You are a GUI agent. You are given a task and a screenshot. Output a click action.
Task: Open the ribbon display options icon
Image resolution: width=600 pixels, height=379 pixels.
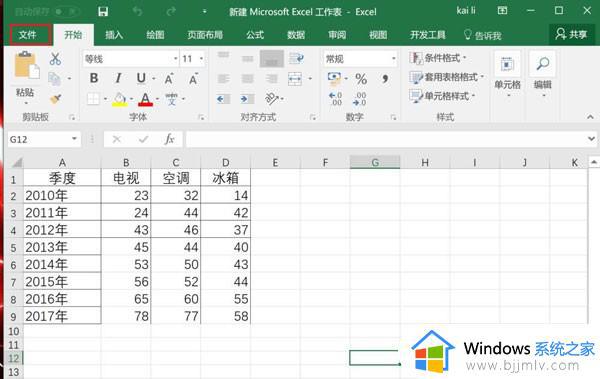coord(502,11)
